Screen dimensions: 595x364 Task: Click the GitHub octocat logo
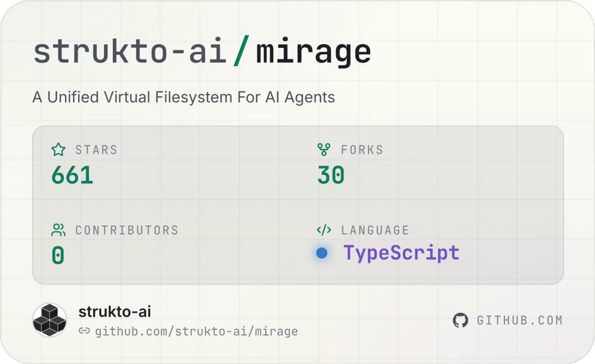(460, 320)
